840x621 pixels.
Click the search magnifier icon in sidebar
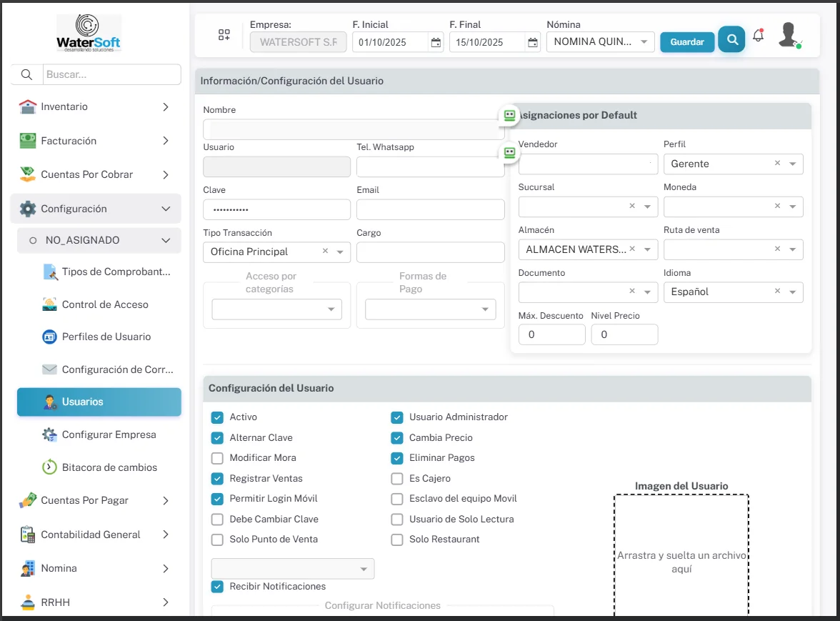[x=27, y=74]
